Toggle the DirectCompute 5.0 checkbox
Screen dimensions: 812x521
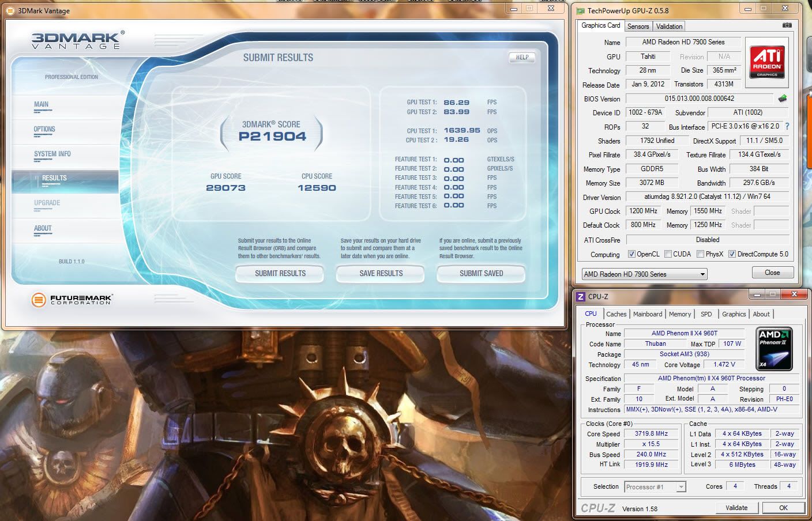click(x=732, y=254)
